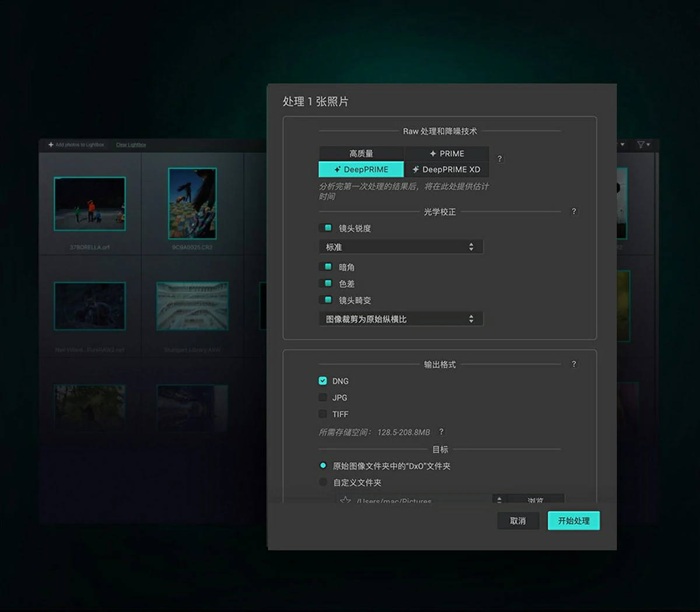Select the DeepPRIME denoising option

pos(361,170)
